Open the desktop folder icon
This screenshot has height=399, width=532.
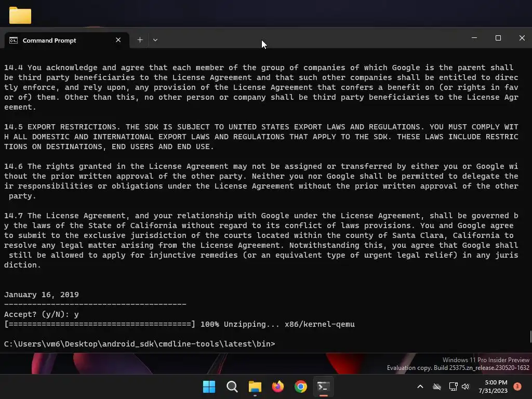coord(20,15)
